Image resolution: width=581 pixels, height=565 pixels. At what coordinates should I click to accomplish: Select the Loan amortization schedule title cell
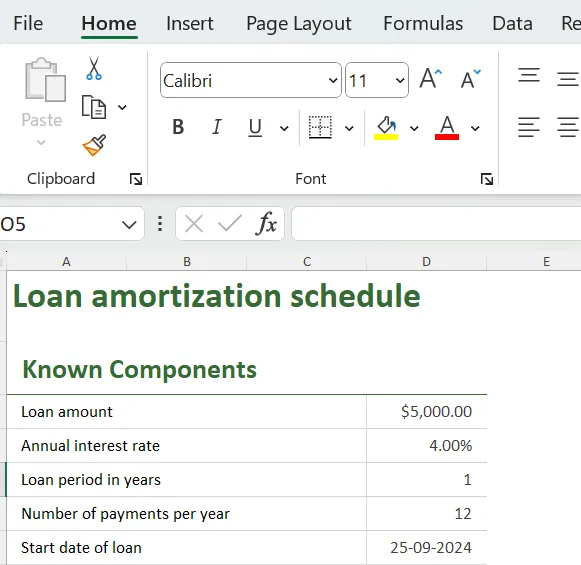pos(216,296)
